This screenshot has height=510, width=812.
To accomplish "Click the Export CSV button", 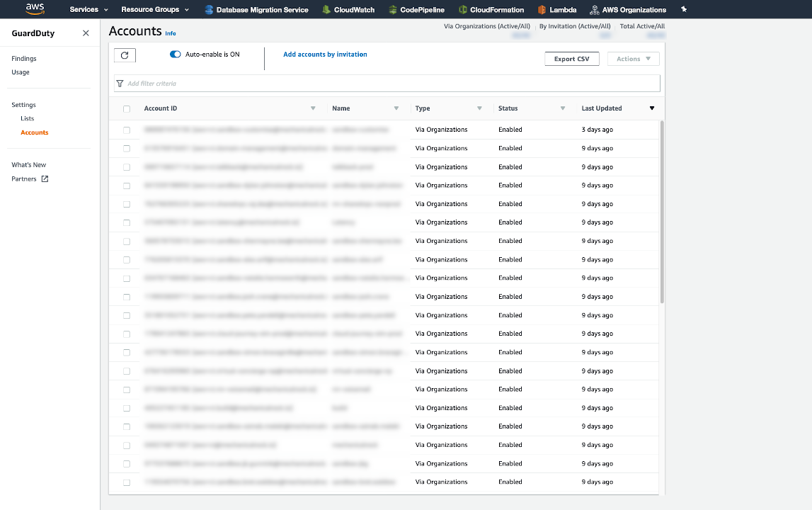I will click(x=572, y=59).
